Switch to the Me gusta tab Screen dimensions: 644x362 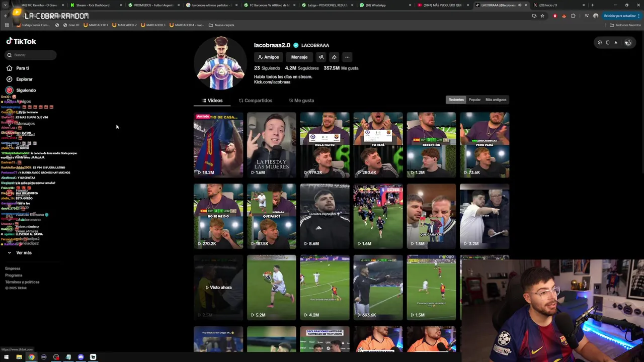pyautogui.click(x=301, y=100)
